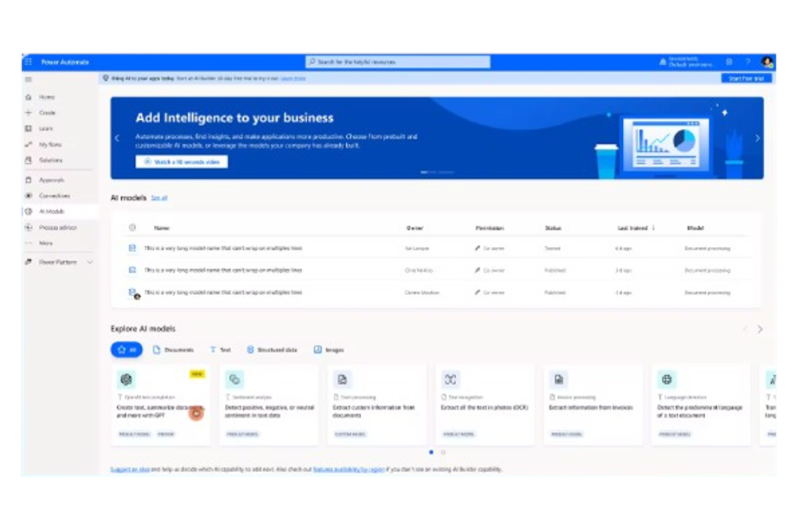Open the help question mark icon
This screenshot has width=798, height=532.
(x=748, y=62)
